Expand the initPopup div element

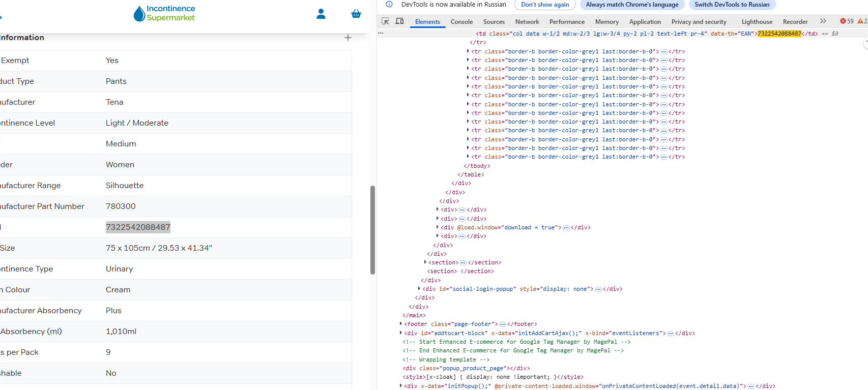pos(401,386)
